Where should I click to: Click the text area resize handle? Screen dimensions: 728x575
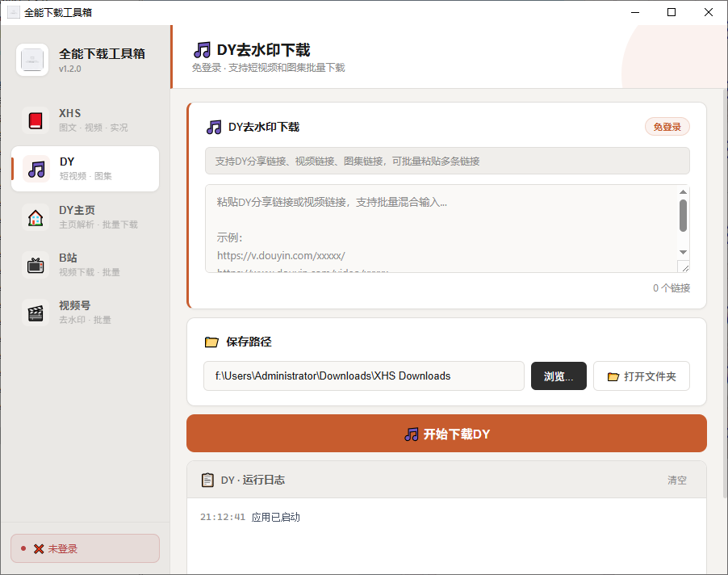[x=684, y=267]
